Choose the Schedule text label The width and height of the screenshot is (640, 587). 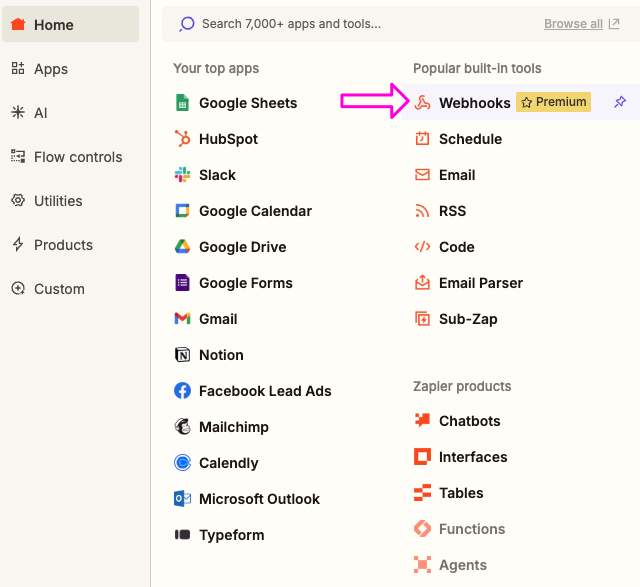[x=470, y=139]
